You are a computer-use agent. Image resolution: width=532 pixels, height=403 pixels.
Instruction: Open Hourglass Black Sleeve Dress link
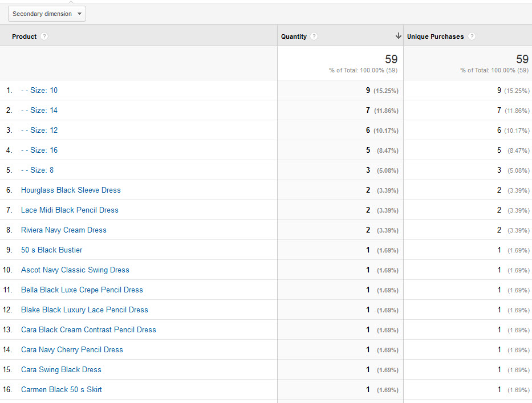point(71,190)
